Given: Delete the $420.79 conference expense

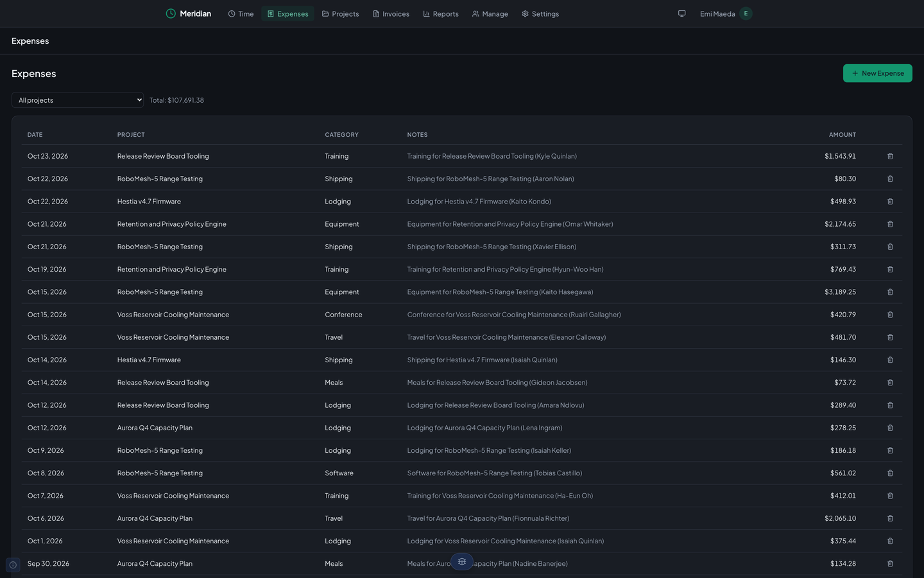Looking at the screenshot, I should 890,315.
